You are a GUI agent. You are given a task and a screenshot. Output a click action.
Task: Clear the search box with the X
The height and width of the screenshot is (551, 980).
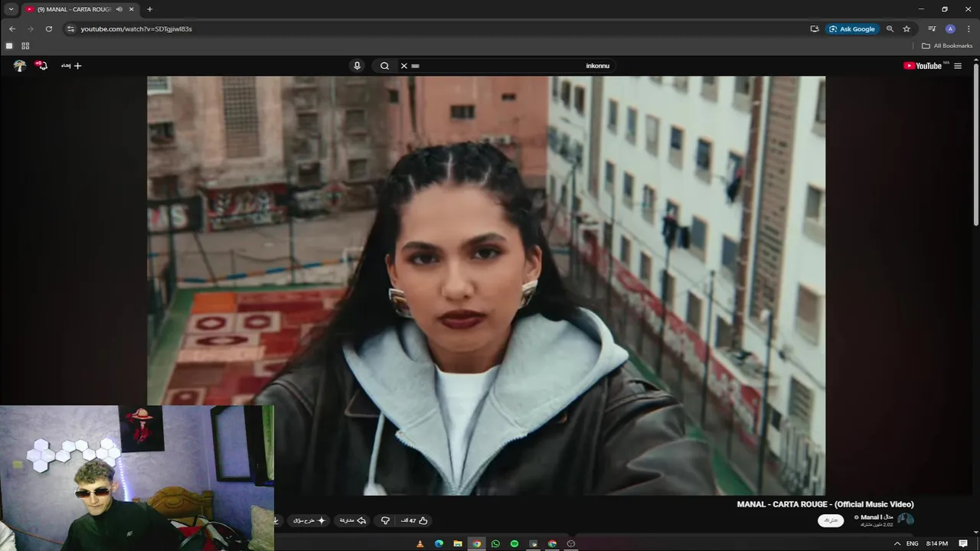(x=404, y=66)
